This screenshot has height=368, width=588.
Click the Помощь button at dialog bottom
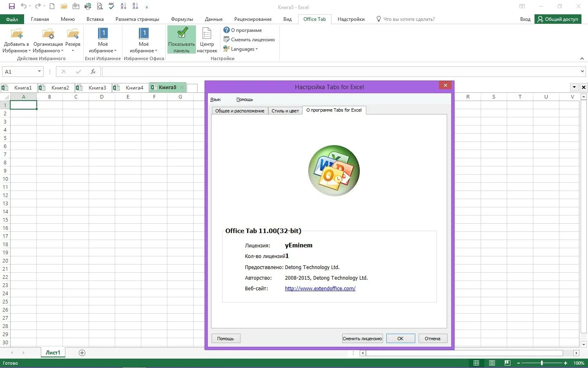point(225,339)
